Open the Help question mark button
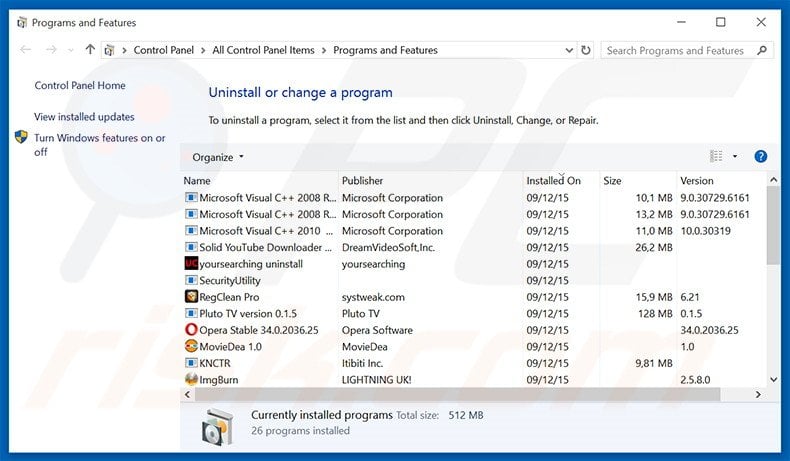The height and width of the screenshot is (461, 790). pyautogui.click(x=760, y=156)
